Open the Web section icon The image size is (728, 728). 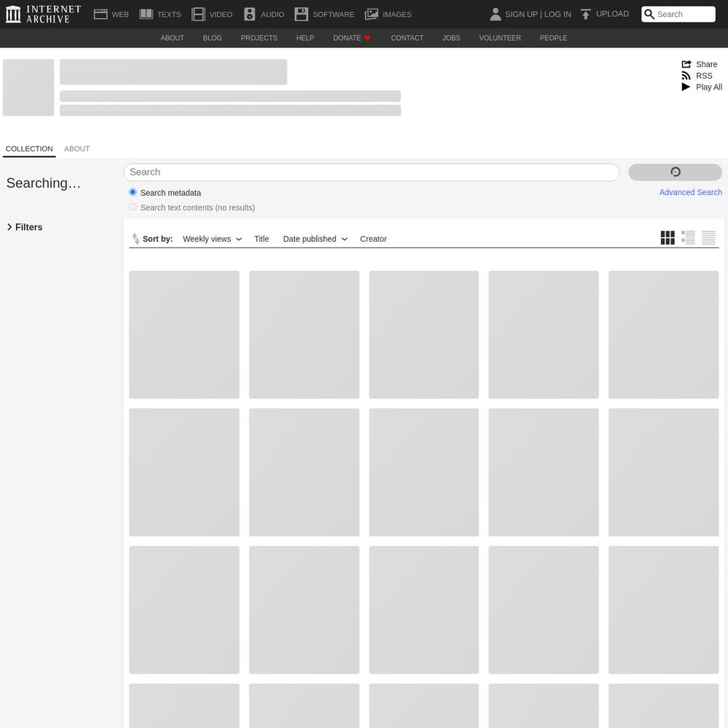pos(100,14)
